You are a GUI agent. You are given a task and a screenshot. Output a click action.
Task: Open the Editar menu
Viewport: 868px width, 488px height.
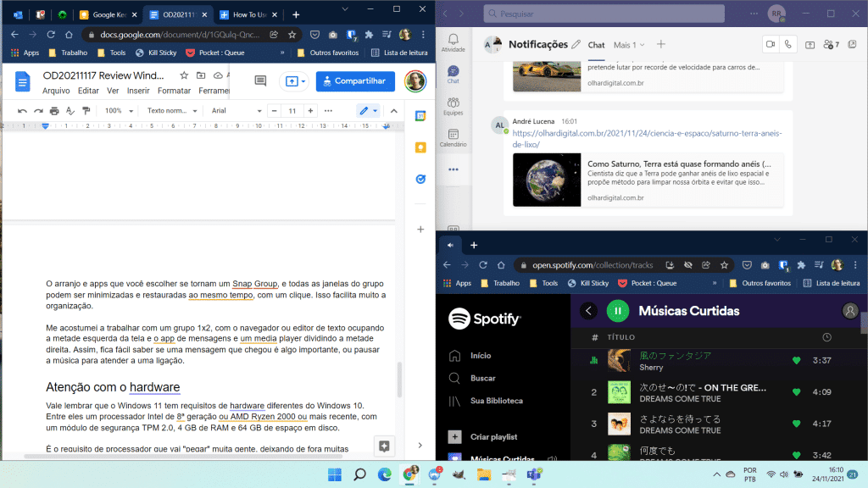(x=88, y=91)
